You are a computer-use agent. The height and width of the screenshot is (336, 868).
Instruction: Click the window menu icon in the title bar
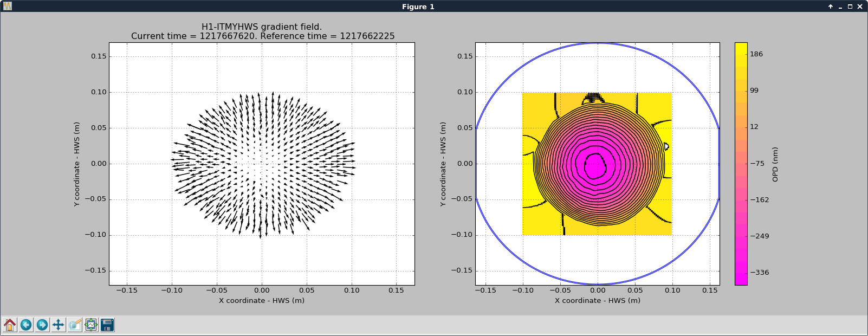(8, 7)
